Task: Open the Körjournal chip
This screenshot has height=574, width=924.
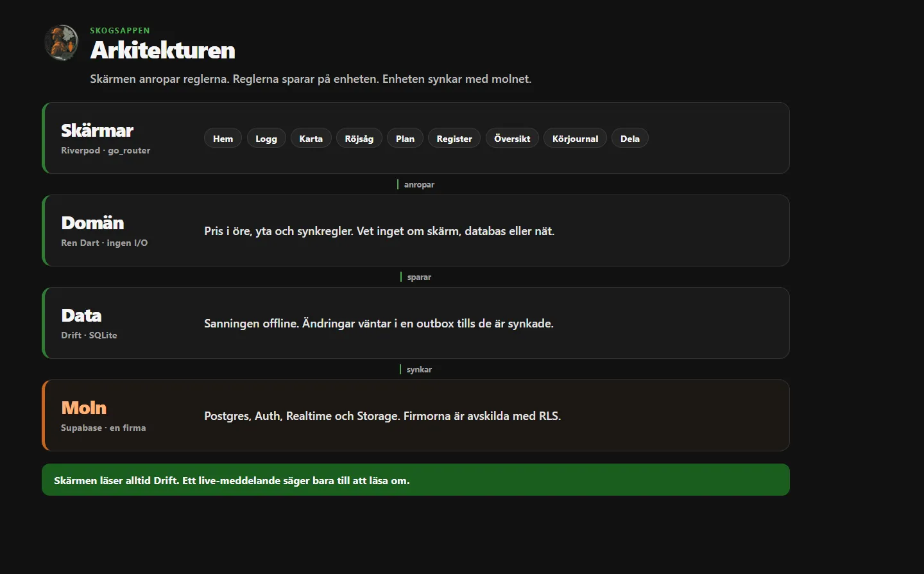Action: pyautogui.click(x=575, y=138)
